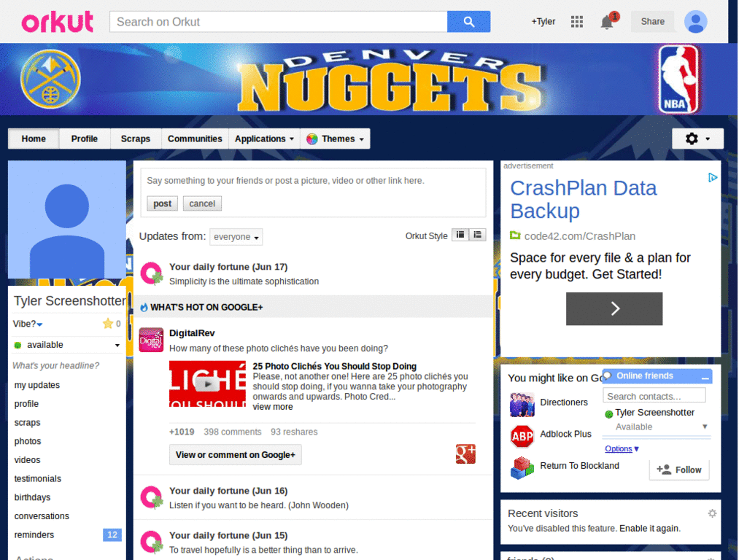Click the blue search magnifier button
This screenshot has height=560, width=747.
pos(468,22)
